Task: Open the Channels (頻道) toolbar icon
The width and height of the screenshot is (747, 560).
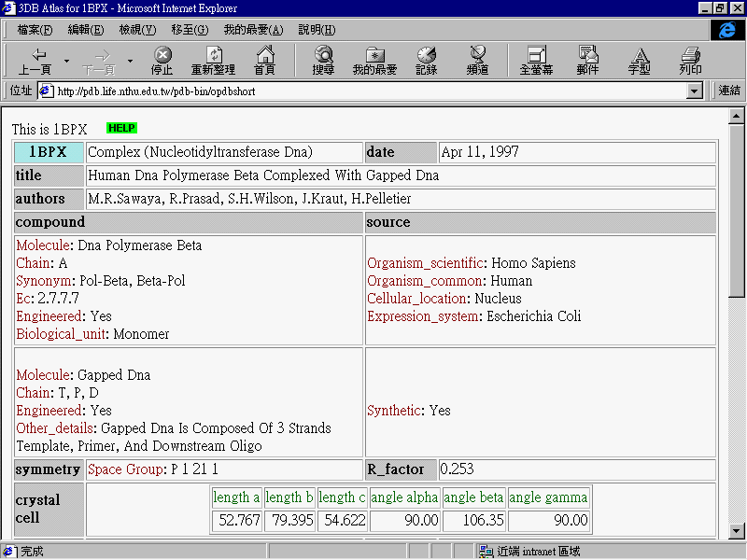Action: coord(478,61)
